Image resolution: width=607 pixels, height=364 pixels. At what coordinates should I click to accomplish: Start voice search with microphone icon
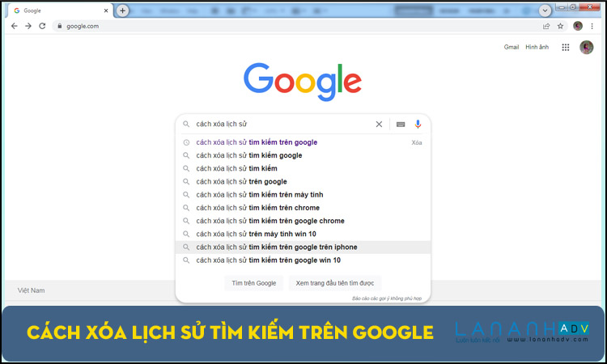[x=418, y=124]
